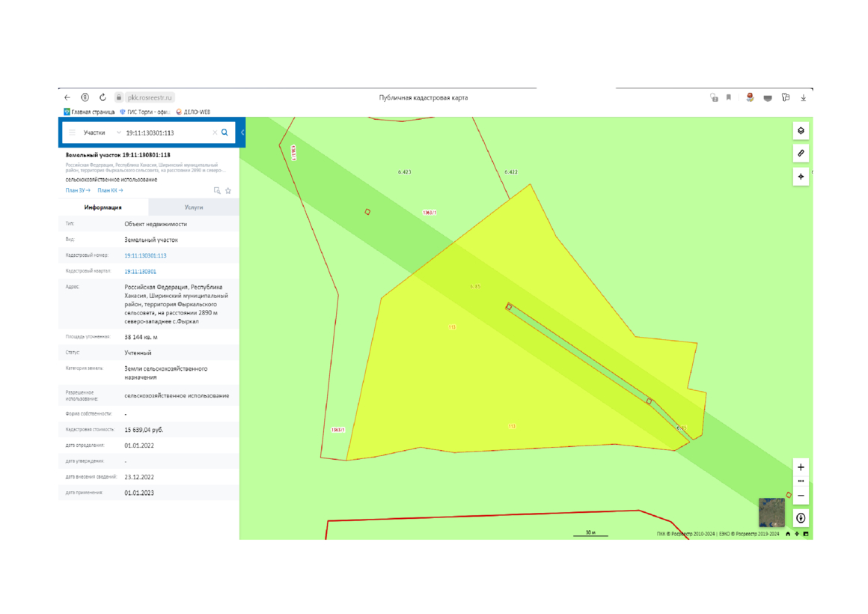Viewport: 868px width, 614px height.
Task: Click the compass orientation button
Action: (x=801, y=518)
